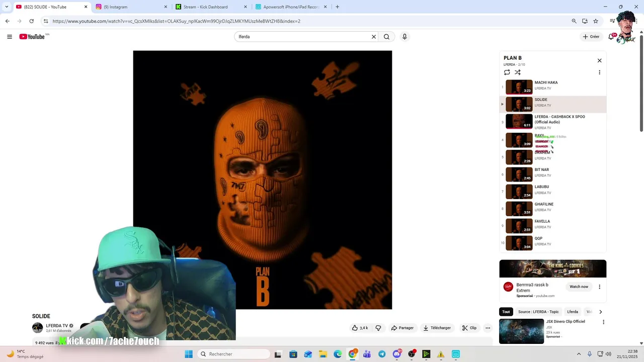The height and width of the screenshot is (362, 644).
Task: Open the tab search dropdown arrow
Action: [x=6, y=7]
